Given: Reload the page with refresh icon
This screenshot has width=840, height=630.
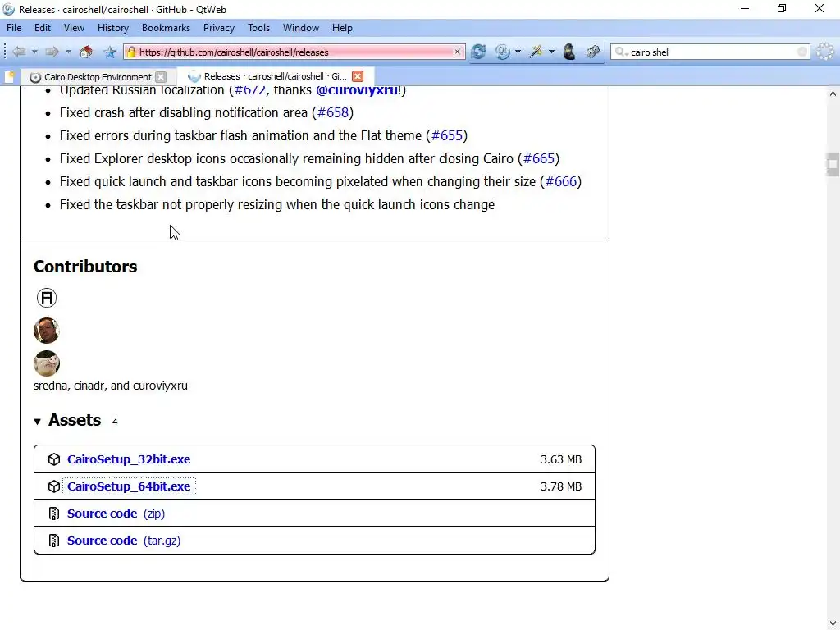Looking at the screenshot, I should (478, 52).
